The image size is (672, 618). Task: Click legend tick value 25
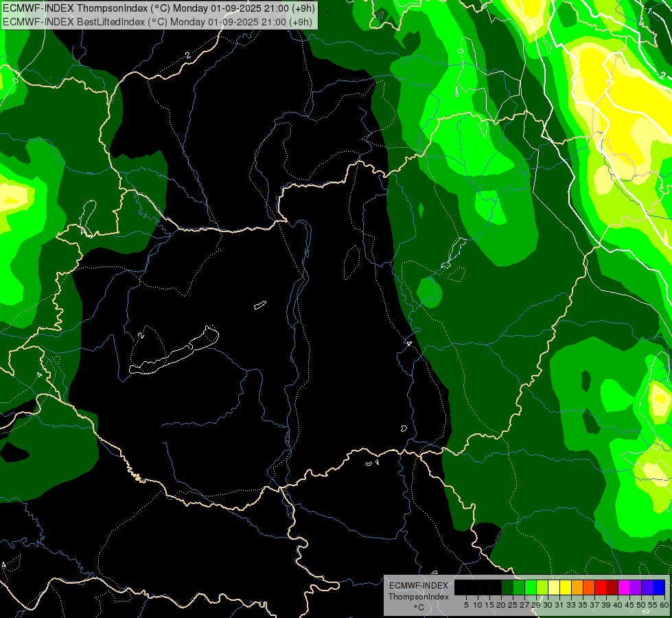tap(513, 605)
